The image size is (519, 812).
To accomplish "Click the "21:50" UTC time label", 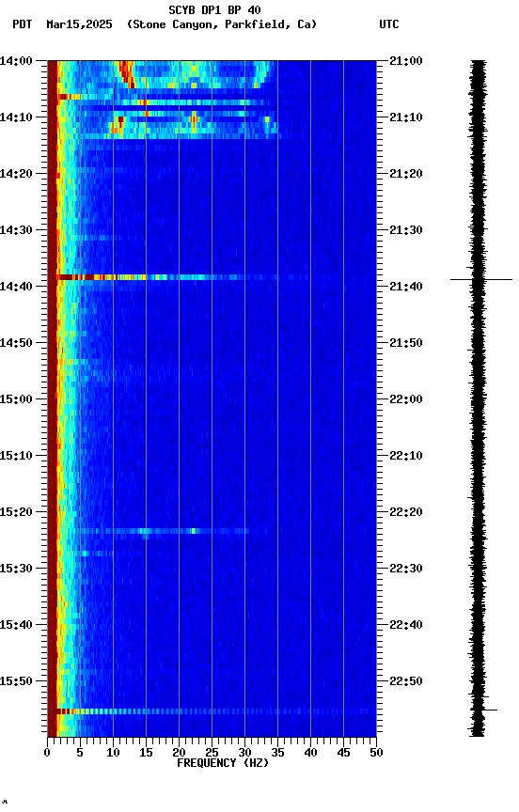I will point(406,343).
